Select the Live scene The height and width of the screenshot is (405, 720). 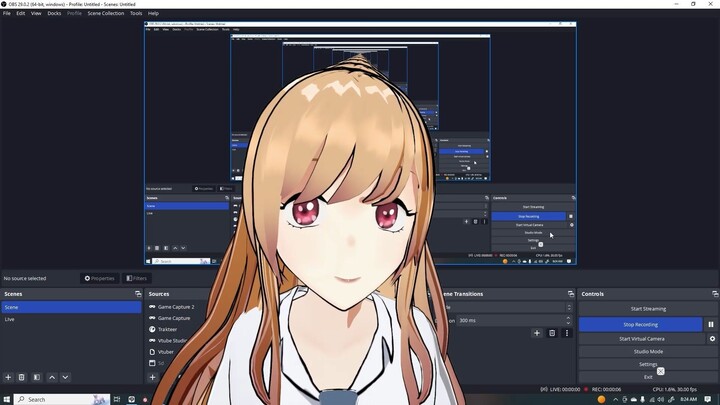tap(71, 319)
